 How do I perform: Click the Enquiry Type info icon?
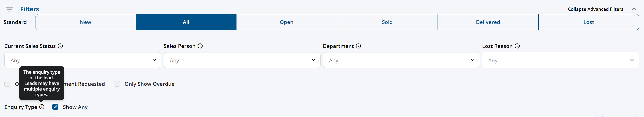(42, 107)
